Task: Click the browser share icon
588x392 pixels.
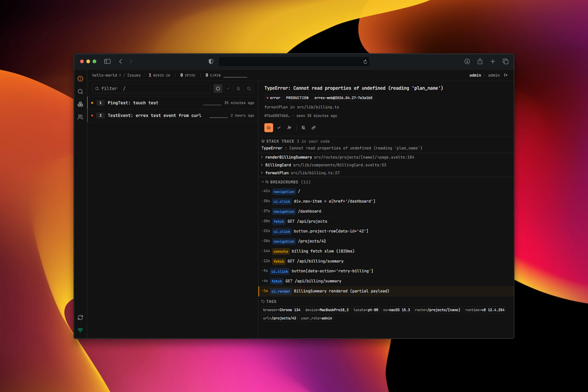Action: (480, 62)
